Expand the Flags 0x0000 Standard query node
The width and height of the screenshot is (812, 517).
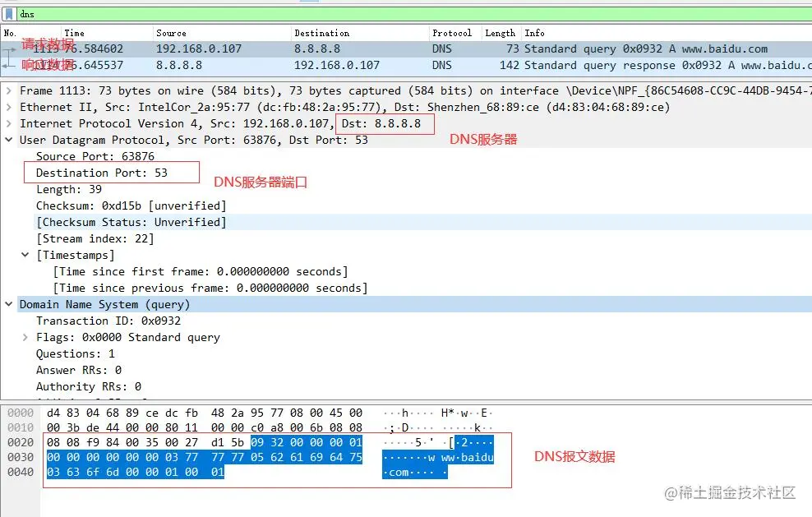coord(25,337)
